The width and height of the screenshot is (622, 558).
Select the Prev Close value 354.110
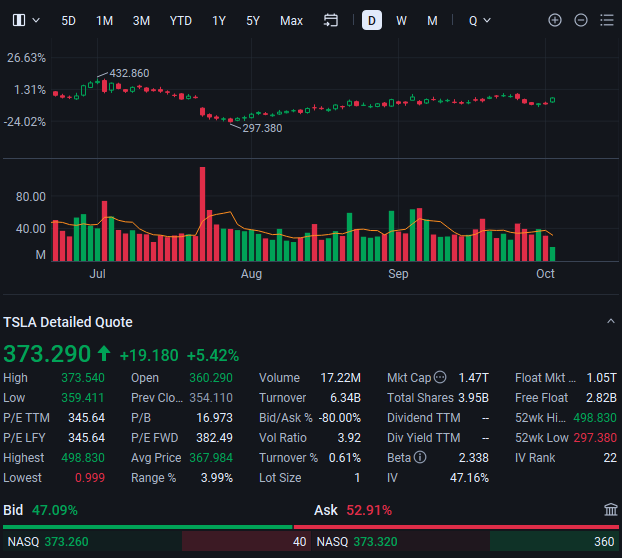pos(211,398)
